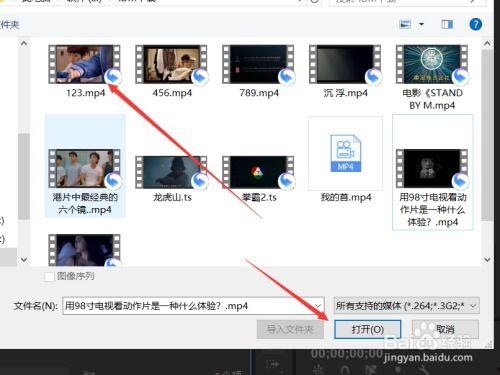
Task: Enable the 图像序列 image sequence checkbox
Action: coord(49,277)
